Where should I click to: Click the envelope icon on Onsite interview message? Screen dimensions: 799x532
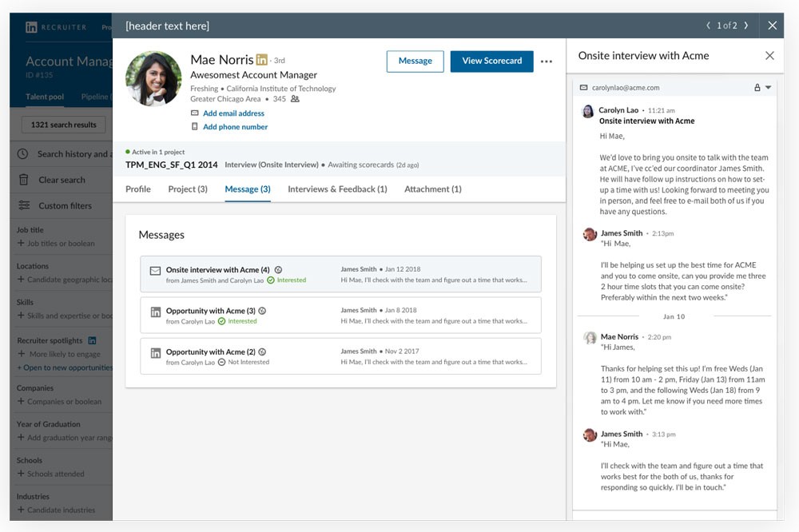click(155, 271)
